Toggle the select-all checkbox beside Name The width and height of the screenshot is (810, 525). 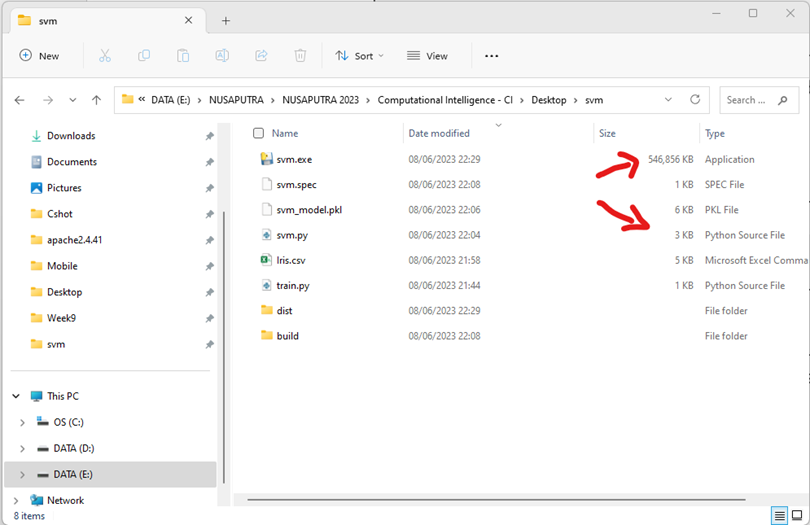click(x=259, y=133)
